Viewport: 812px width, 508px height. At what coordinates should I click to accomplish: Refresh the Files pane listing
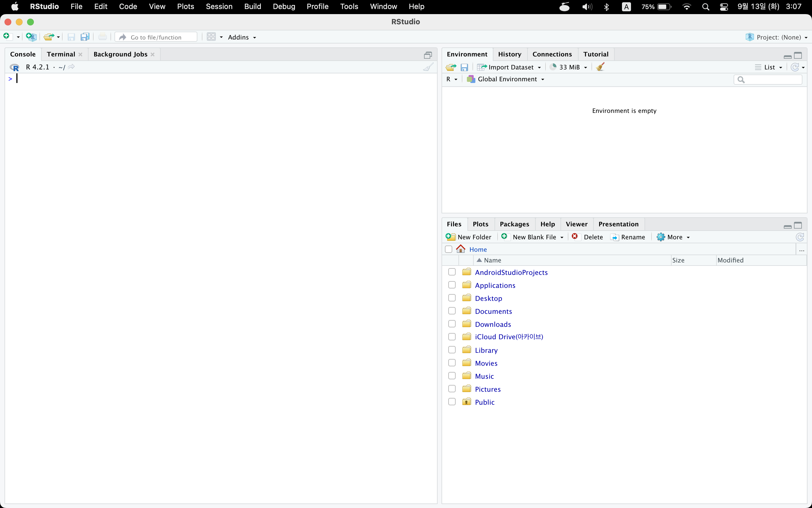(x=800, y=237)
